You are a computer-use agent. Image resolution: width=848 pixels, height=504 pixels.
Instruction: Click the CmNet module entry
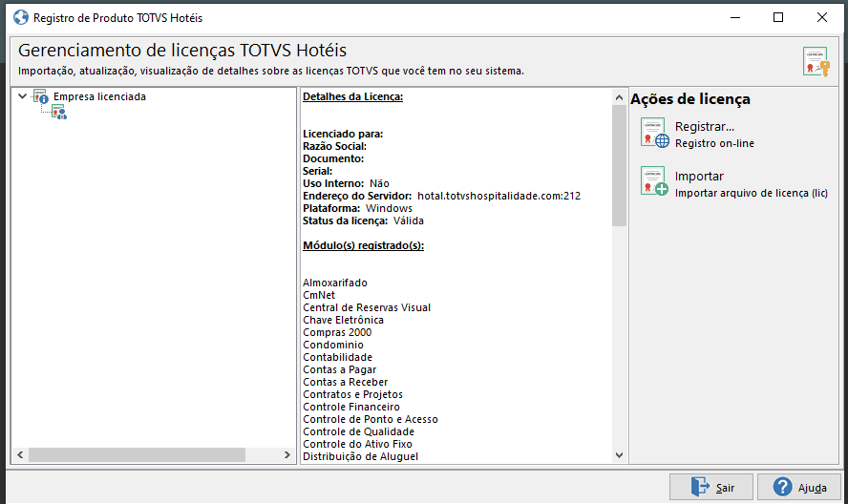click(x=319, y=295)
